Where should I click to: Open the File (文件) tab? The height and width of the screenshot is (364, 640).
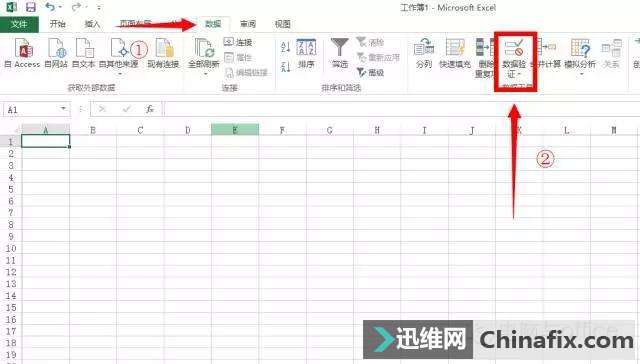tap(19, 24)
